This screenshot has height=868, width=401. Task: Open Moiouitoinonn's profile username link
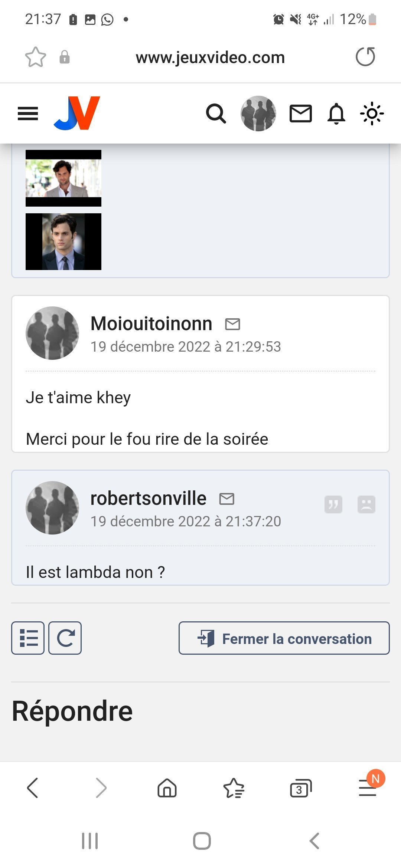(151, 323)
